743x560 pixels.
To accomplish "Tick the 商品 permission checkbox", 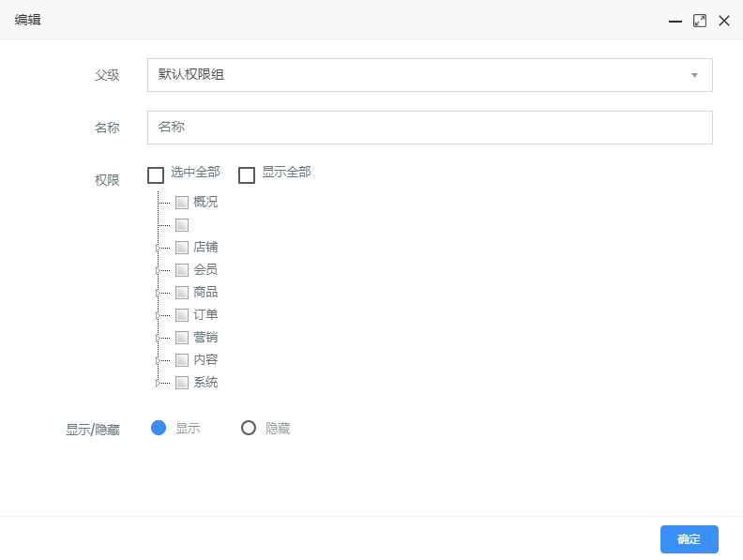I will [182, 293].
